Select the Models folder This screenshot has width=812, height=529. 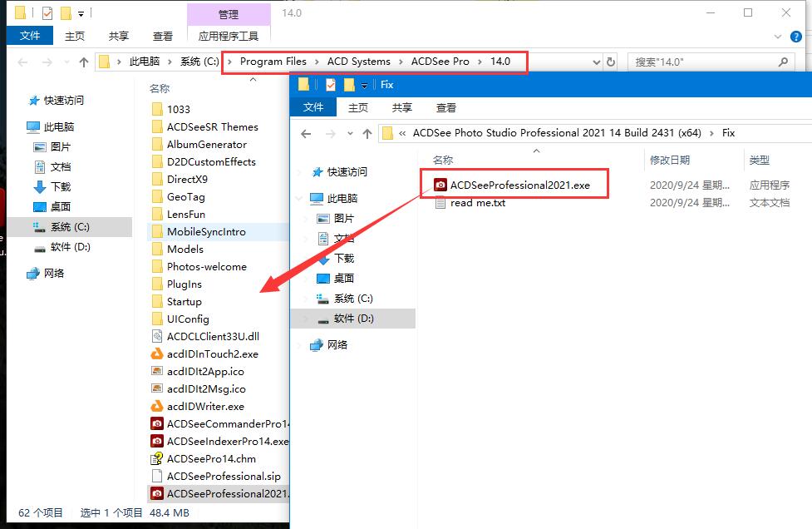pyautogui.click(x=178, y=250)
